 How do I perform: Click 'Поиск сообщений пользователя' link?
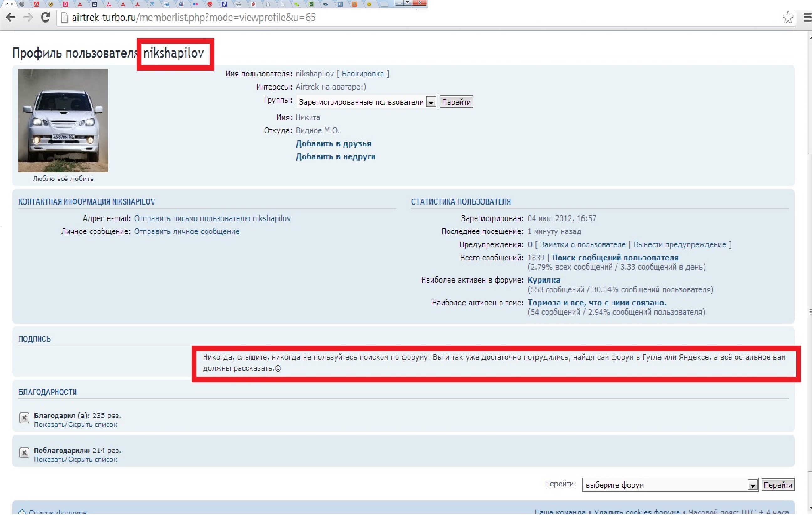pyautogui.click(x=615, y=258)
